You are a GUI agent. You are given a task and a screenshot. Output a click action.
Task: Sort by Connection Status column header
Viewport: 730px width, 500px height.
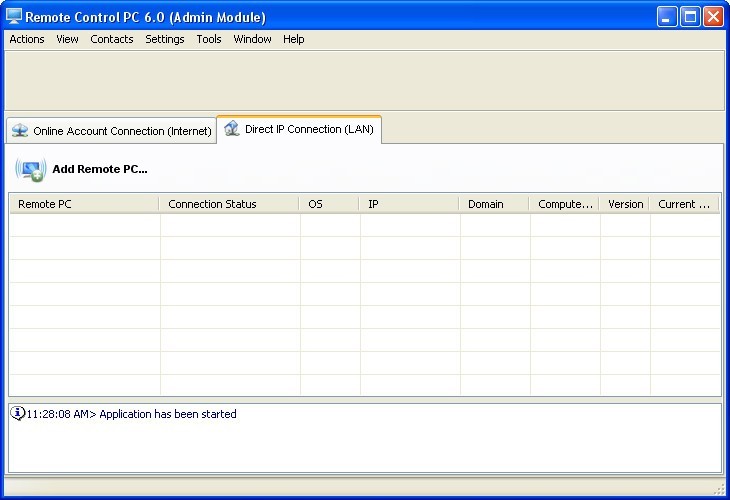pyautogui.click(x=229, y=204)
